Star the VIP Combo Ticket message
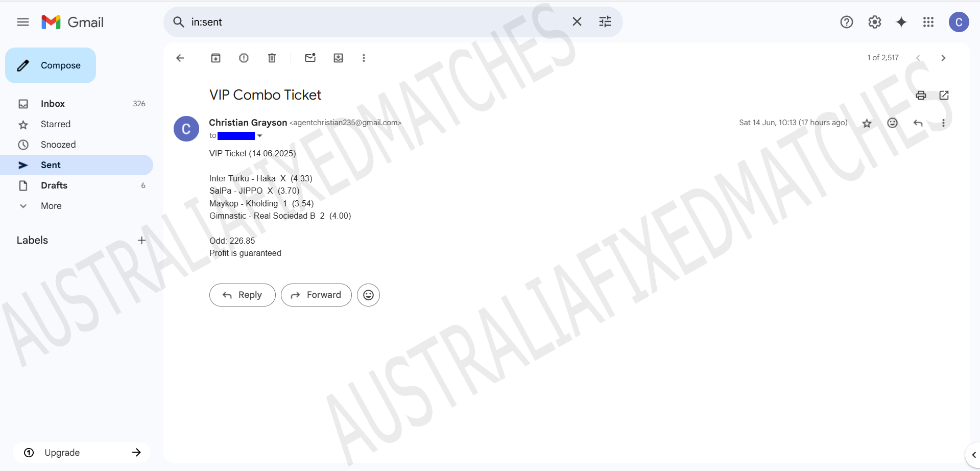 pos(867,123)
